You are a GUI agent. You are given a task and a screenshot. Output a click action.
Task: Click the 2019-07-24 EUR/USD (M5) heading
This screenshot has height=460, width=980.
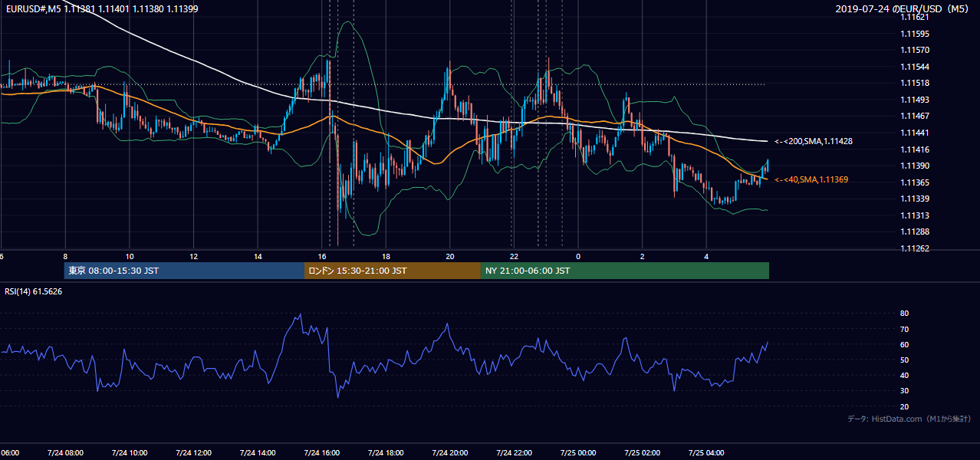point(903,8)
